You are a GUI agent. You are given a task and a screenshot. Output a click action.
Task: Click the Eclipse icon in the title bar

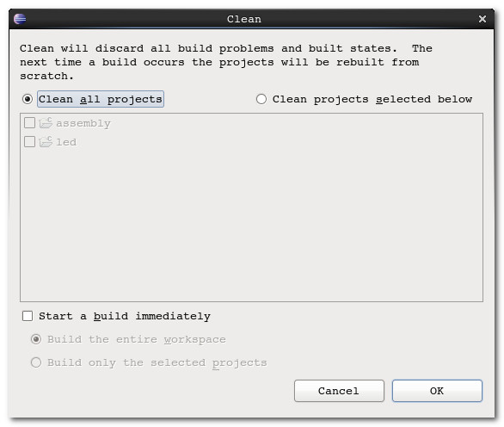pyautogui.click(x=20, y=19)
